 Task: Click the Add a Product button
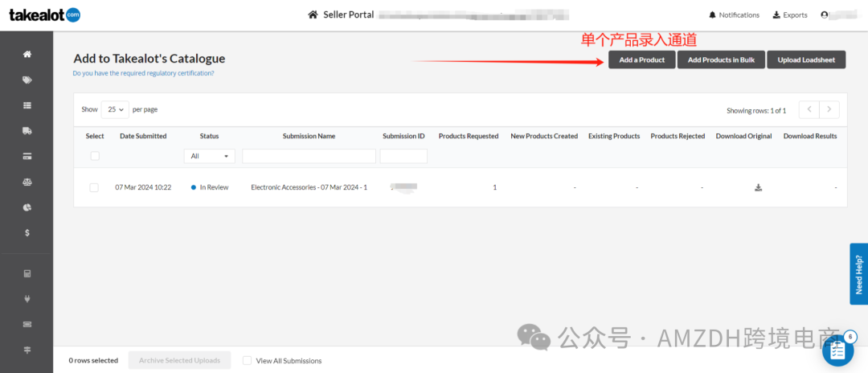point(641,60)
